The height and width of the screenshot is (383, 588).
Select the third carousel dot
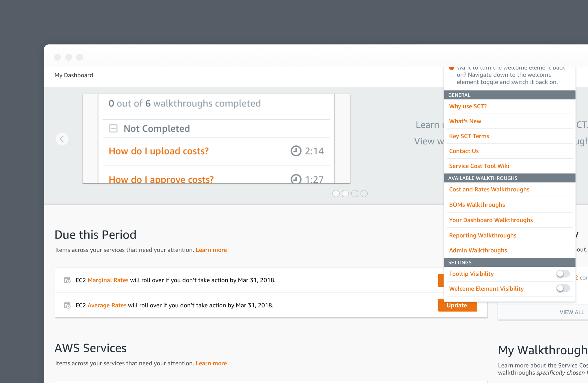(355, 193)
